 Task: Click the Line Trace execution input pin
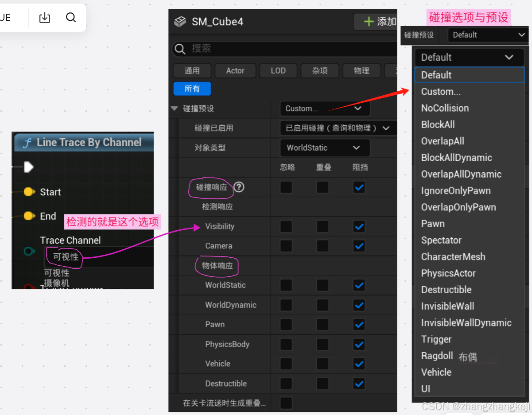[29, 167]
